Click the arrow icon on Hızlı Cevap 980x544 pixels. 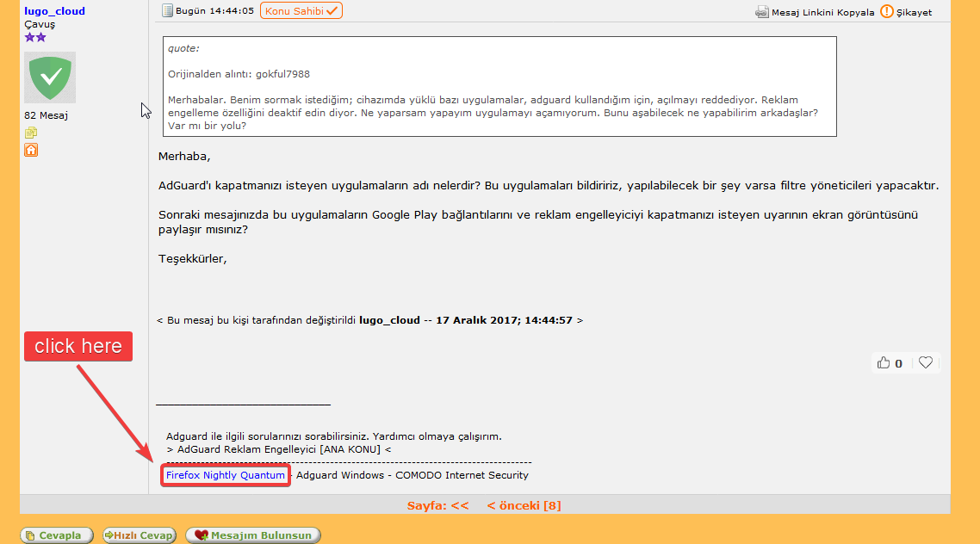point(107,535)
